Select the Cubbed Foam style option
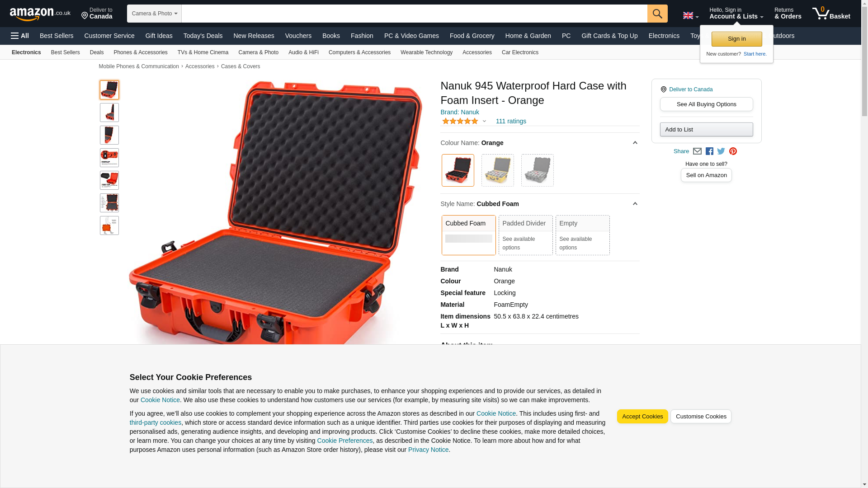This screenshot has height=488, width=868. [x=468, y=235]
